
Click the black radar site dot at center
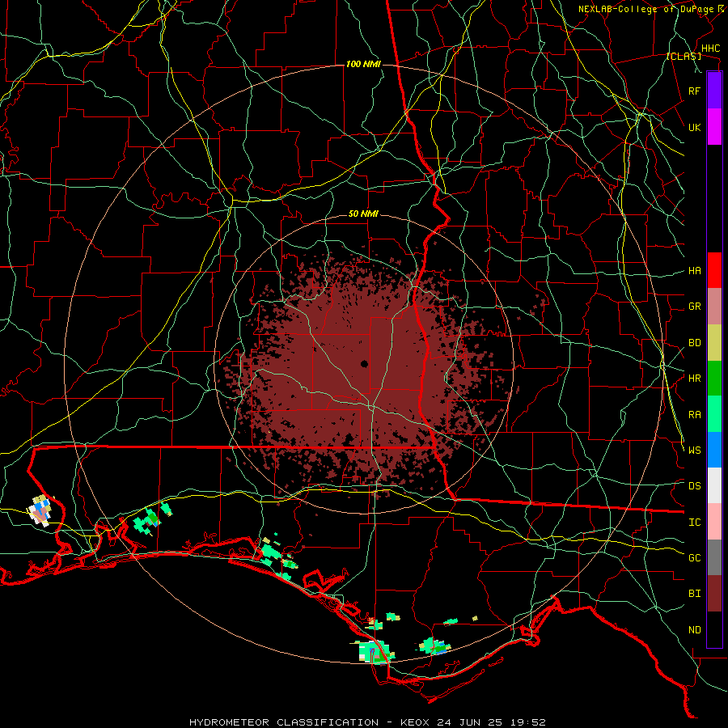tap(364, 364)
